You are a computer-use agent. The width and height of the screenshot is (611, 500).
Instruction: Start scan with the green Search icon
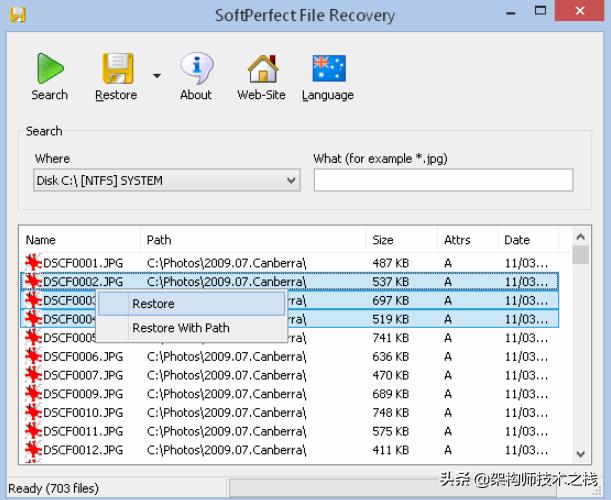tap(50, 69)
